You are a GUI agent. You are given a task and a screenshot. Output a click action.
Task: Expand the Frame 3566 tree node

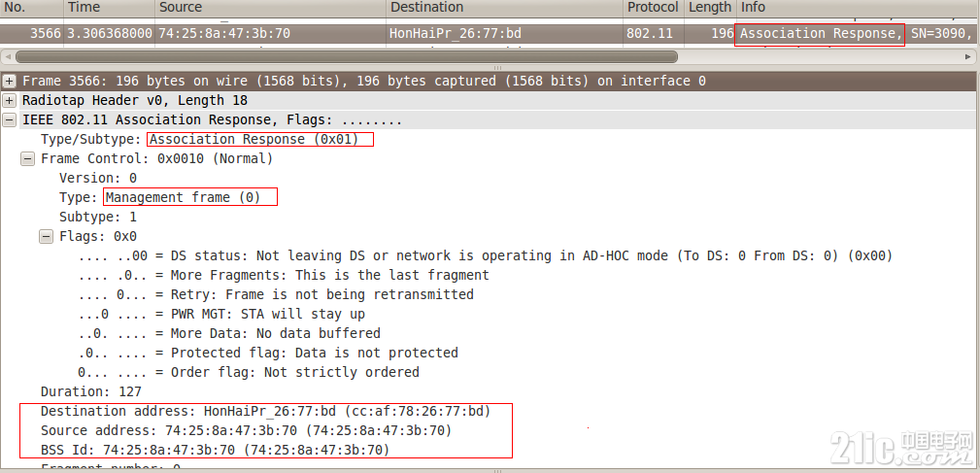pyautogui.click(x=10, y=82)
